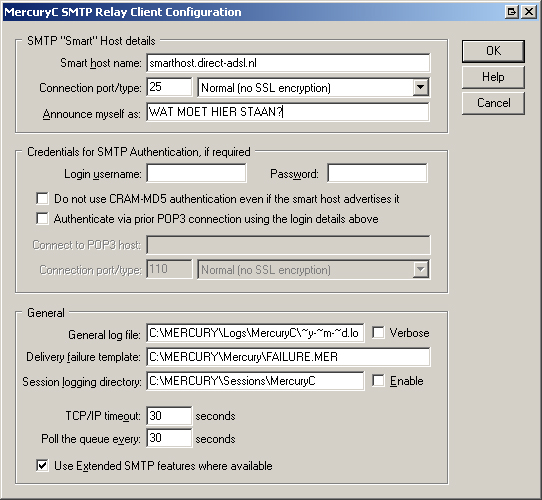Uncheck Use Extended SMTP features option
542x500 pixels.
[x=42, y=465]
